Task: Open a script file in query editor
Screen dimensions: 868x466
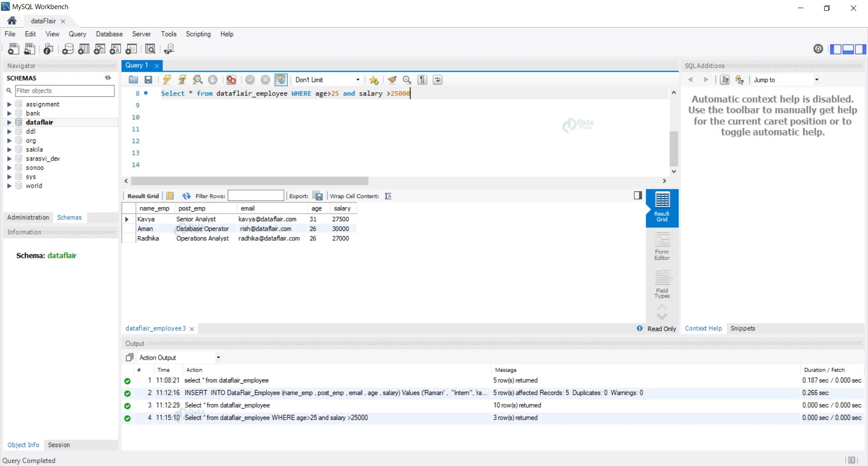Action: (x=133, y=80)
